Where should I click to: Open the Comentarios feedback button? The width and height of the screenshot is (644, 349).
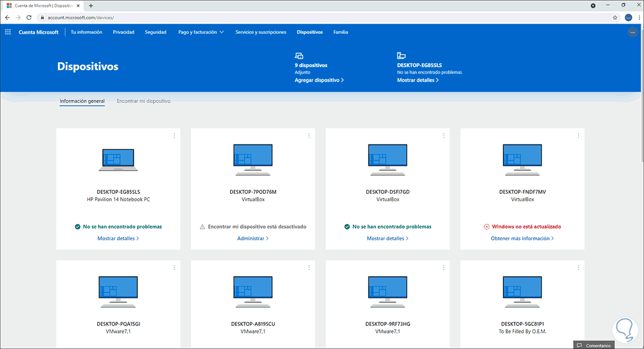coord(594,345)
